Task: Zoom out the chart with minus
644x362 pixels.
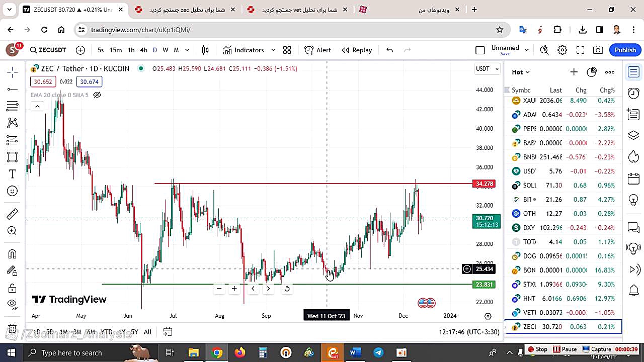Action: [219, 289]
